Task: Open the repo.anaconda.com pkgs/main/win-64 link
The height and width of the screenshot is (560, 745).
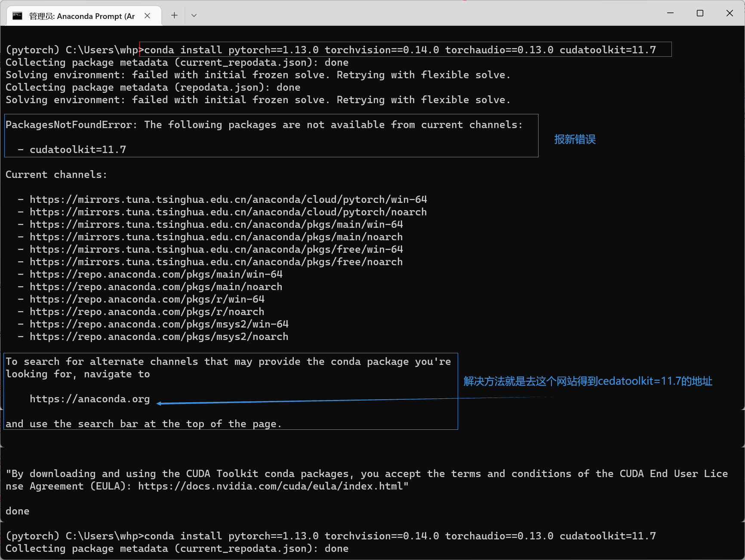Action: tap(156, 274)
